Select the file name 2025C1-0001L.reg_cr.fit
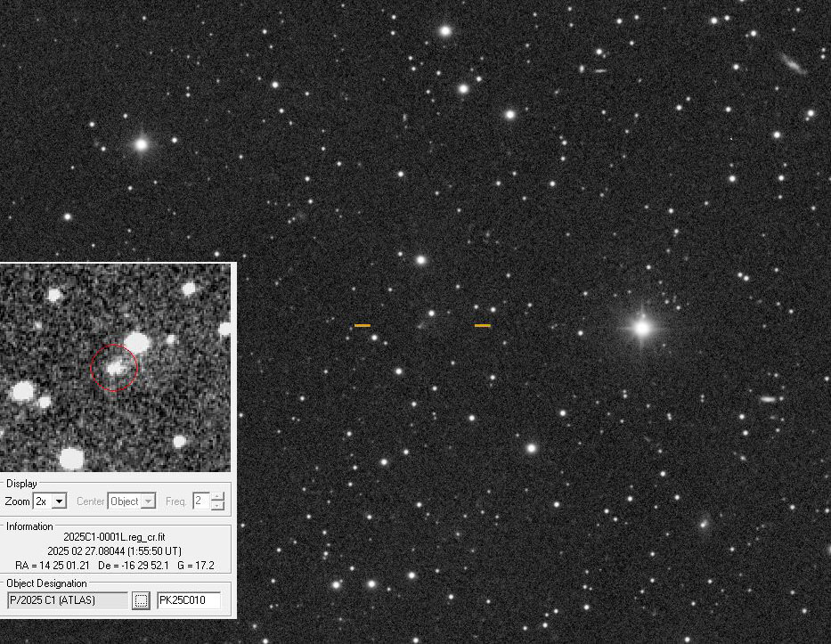The image size is (831, 644). click(115, 537)
